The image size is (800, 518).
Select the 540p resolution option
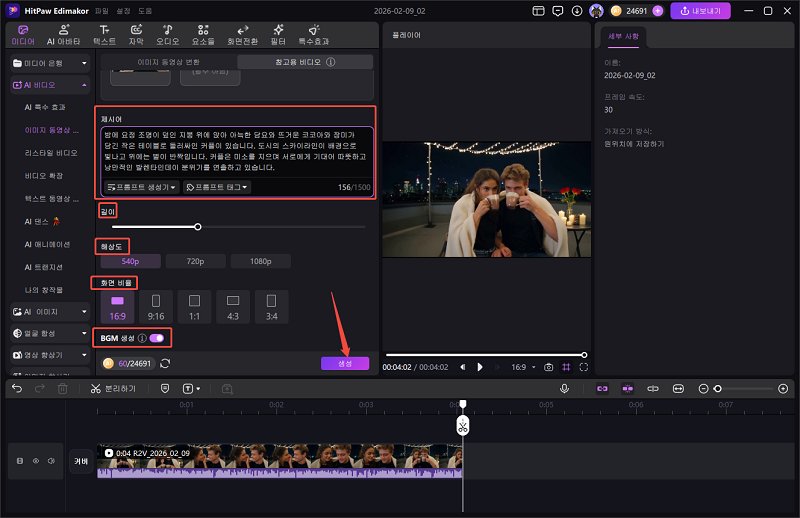[131, 261]
